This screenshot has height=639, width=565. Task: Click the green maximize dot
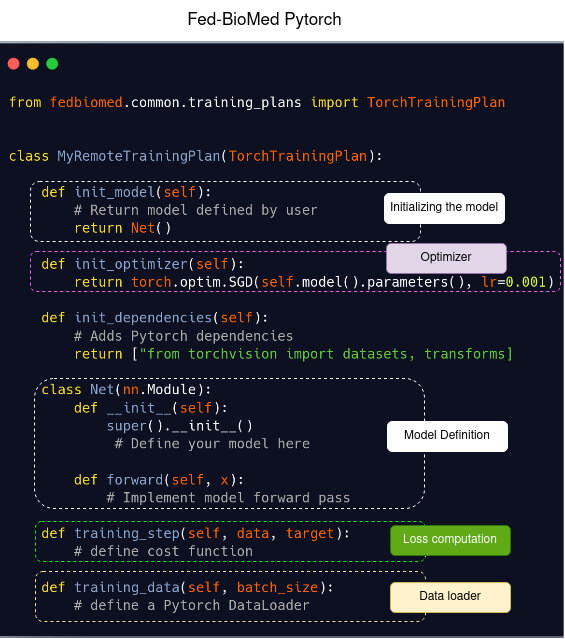[52, 64]
